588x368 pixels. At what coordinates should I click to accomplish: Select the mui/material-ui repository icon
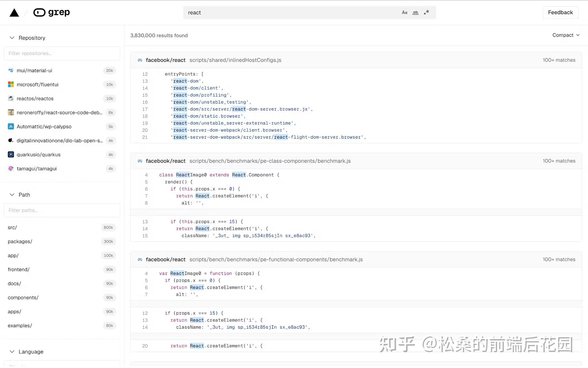11,70
